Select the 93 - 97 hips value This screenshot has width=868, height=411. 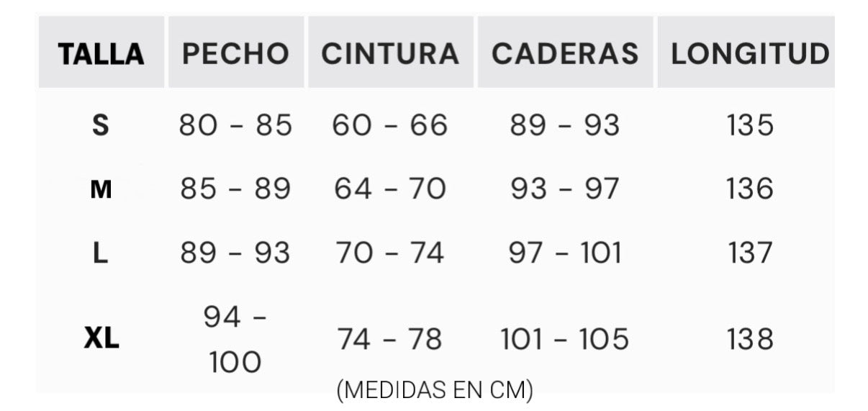coord(565,189)
